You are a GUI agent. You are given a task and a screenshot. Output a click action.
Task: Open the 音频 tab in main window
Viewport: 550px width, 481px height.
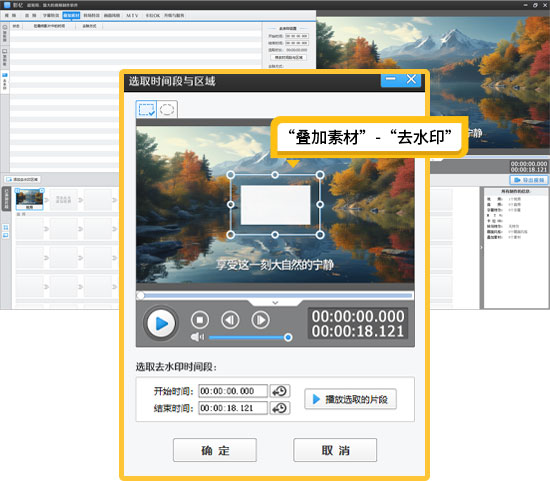point(31,15)
